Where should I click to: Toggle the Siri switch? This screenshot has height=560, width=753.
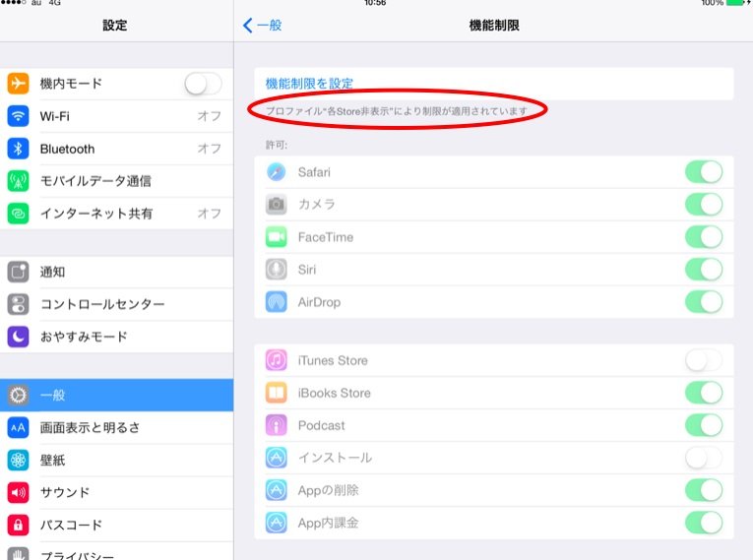coord(704,270)
